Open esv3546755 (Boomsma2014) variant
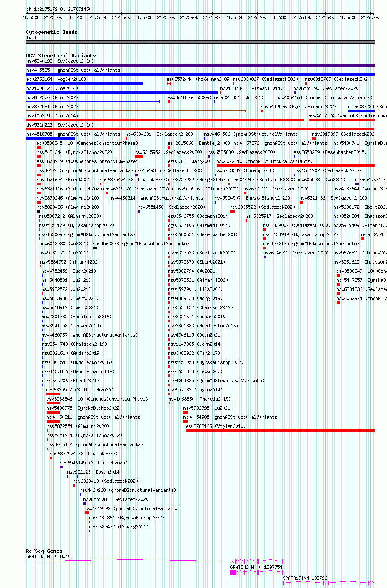 tap(199, 216)
